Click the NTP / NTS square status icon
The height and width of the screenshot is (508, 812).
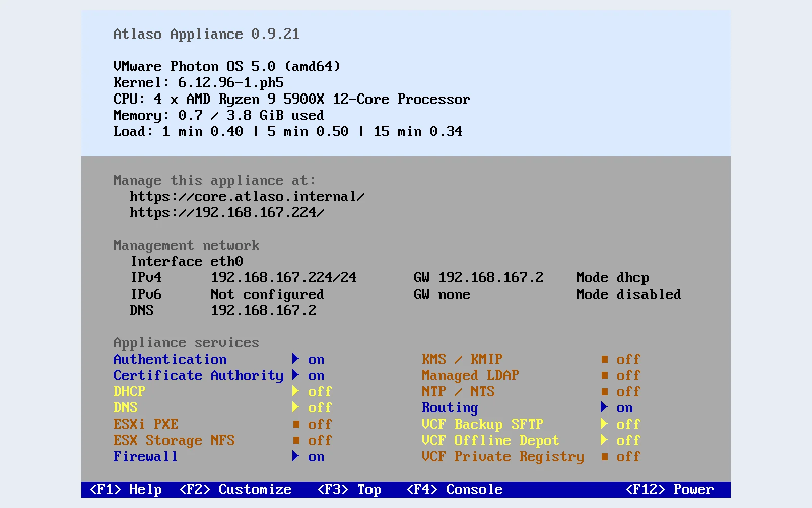point(604,391)
